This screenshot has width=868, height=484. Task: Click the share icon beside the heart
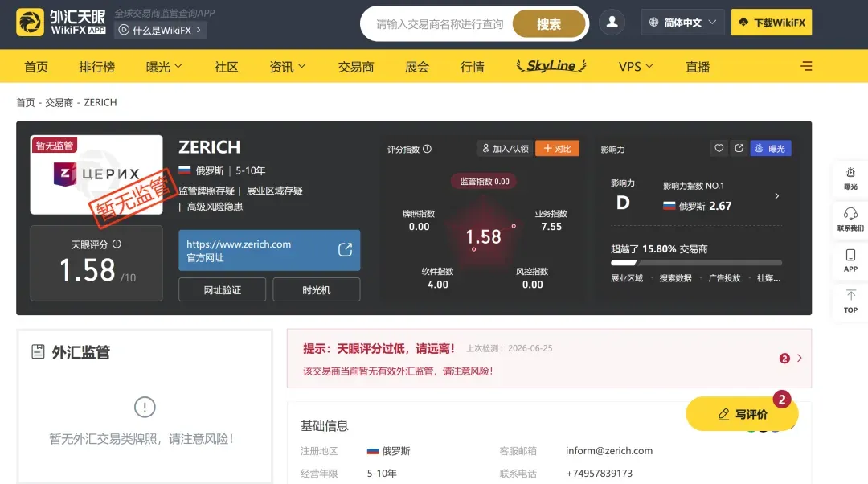(739, 148)
